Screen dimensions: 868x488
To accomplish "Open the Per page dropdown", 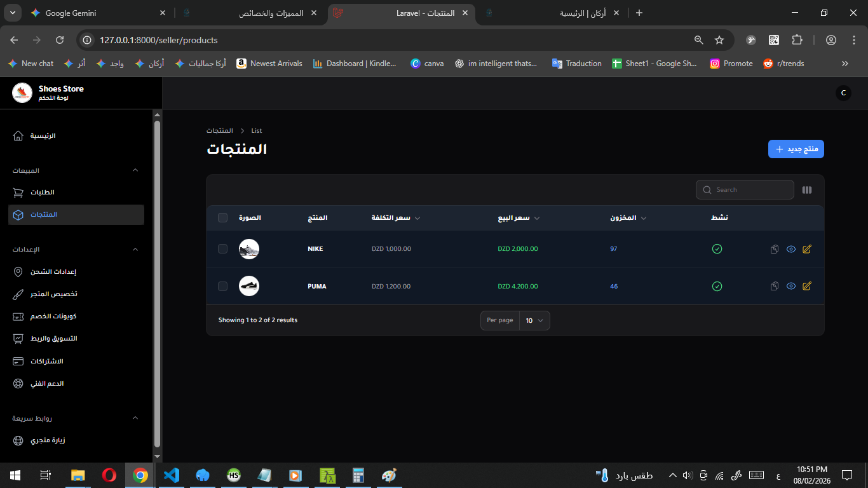I will 534,321.
